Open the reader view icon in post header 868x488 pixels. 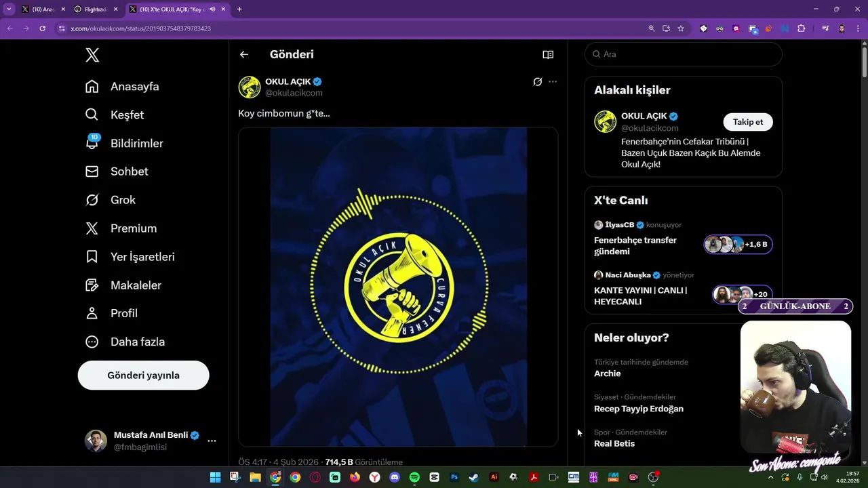548,54
